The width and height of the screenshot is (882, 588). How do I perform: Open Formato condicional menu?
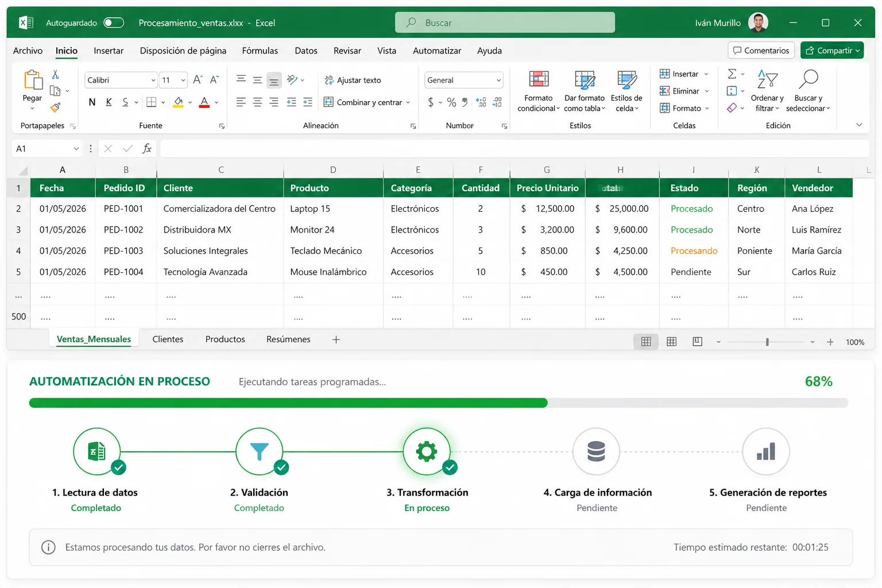click(538, 91)
